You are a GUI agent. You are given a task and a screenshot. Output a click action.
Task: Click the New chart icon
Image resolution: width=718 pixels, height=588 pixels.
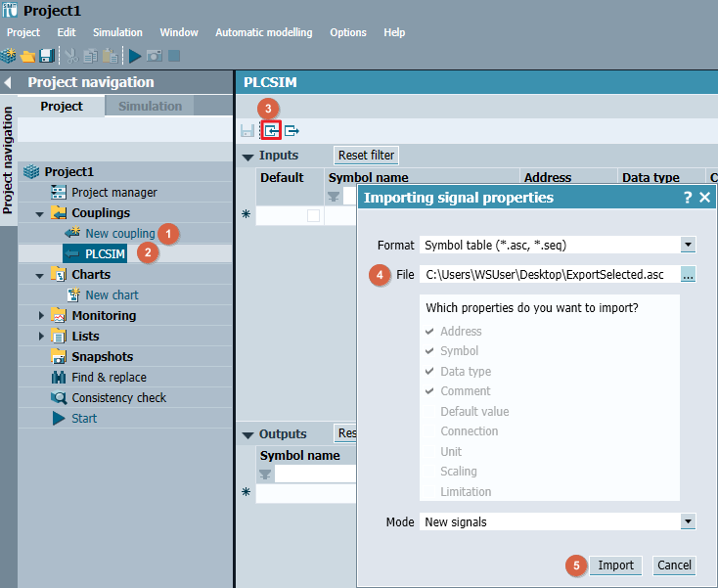click(73, 294)
